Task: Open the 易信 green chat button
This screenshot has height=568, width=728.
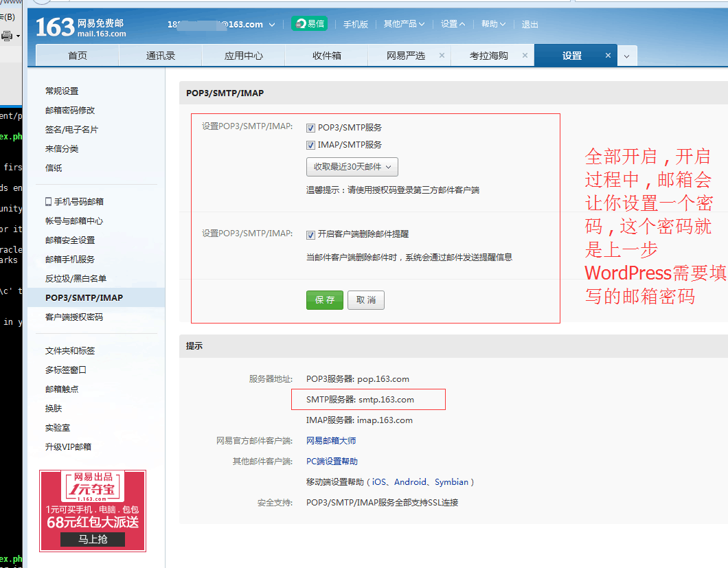Action: tap(309, 23)
